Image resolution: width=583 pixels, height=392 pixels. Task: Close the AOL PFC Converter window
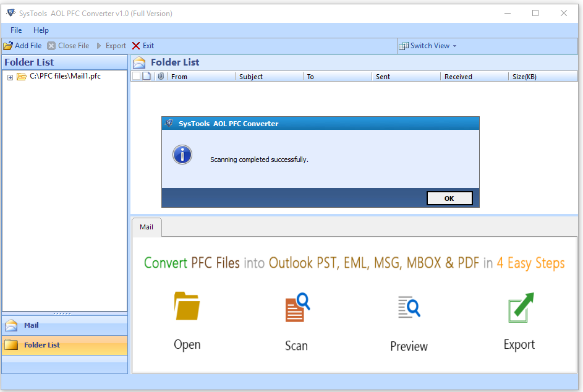[x=564, y=14]
